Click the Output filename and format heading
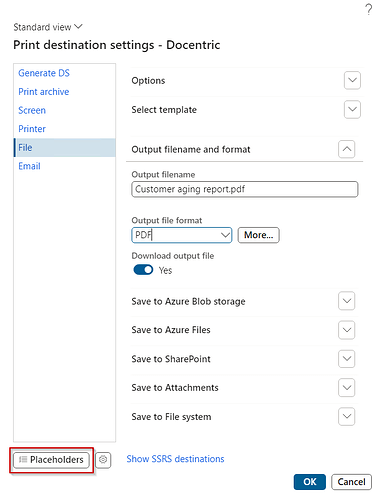This screenshot has width=374, height=500. (191, 149)
